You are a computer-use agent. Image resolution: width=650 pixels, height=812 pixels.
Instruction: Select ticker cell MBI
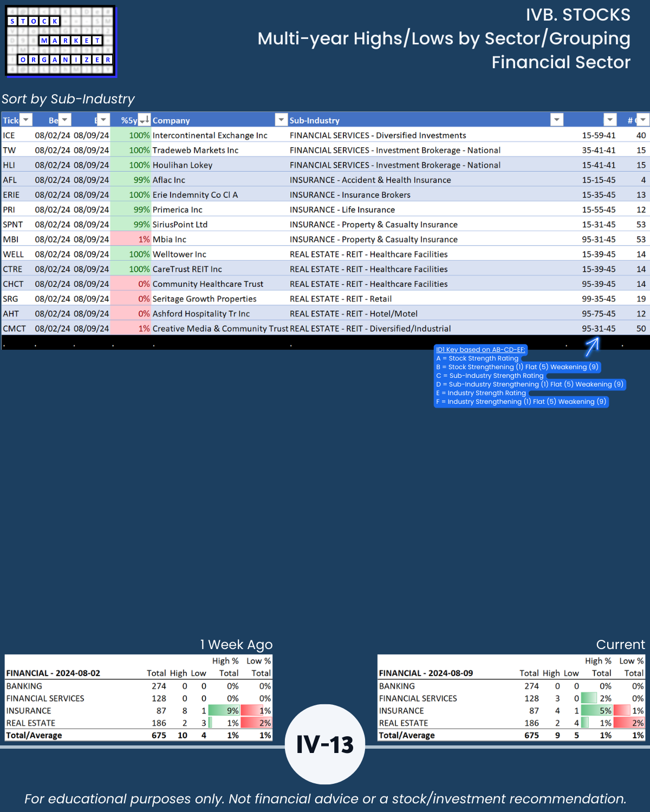click(x=11, y=239)
